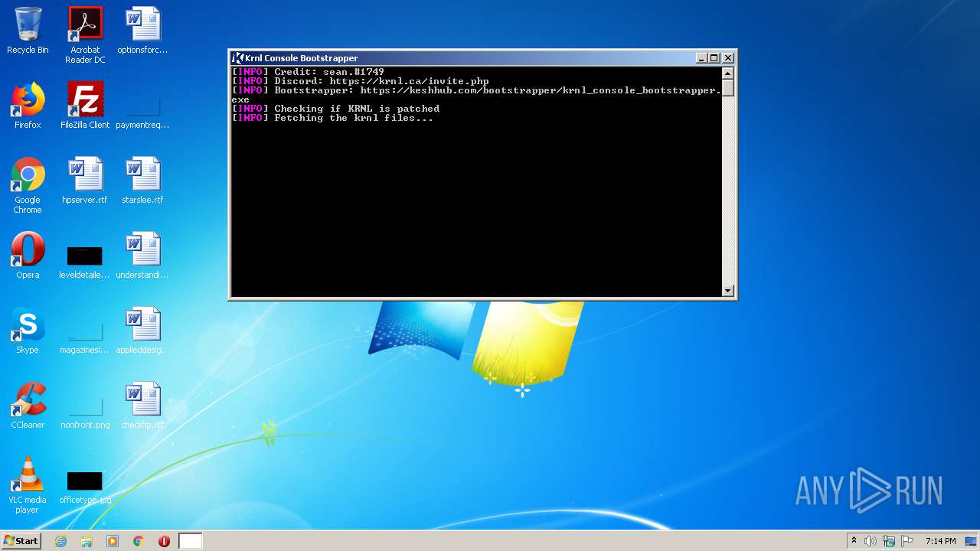Open Internet Explorer from taskbar
The width and height of the screenshot is (980, 551).
(x=60, y=541)
